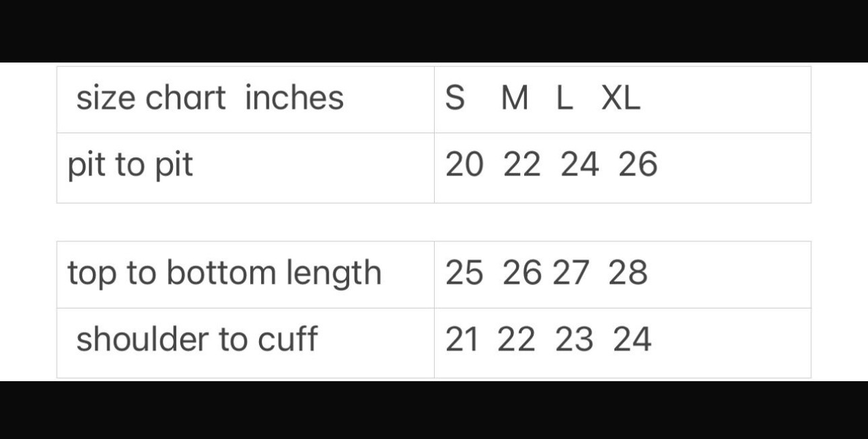Screen dimensions: 868x439
Task: Click value 28 in the length row
Action: (628, 272)
